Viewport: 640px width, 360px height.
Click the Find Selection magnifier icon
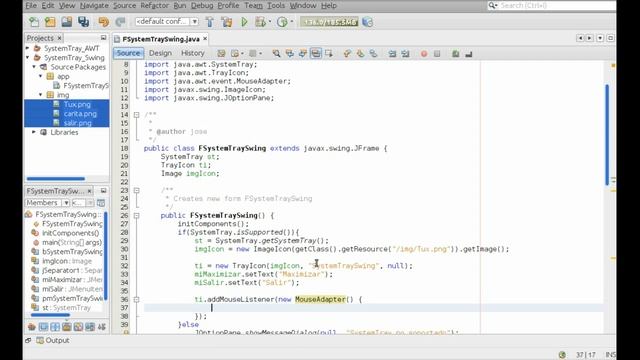click(276, 53)
